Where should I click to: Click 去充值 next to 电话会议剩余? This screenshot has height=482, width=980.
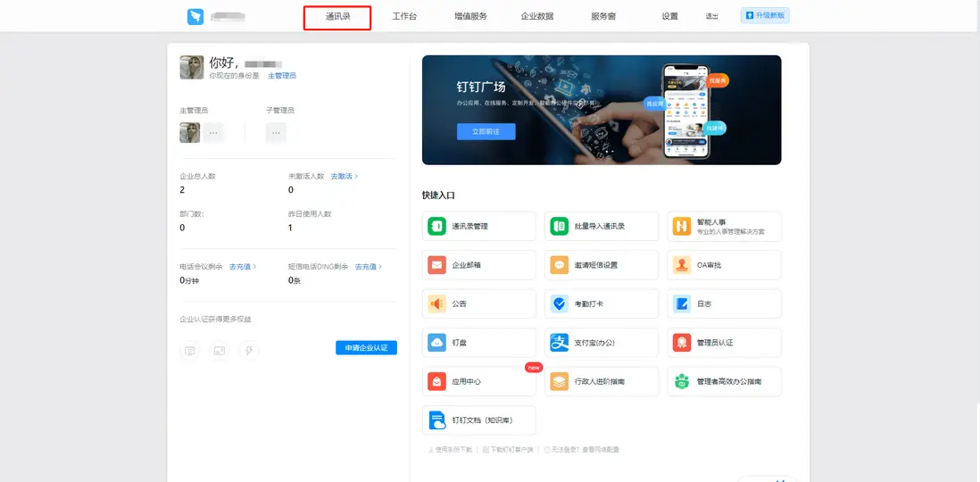[x=243, y=266]
